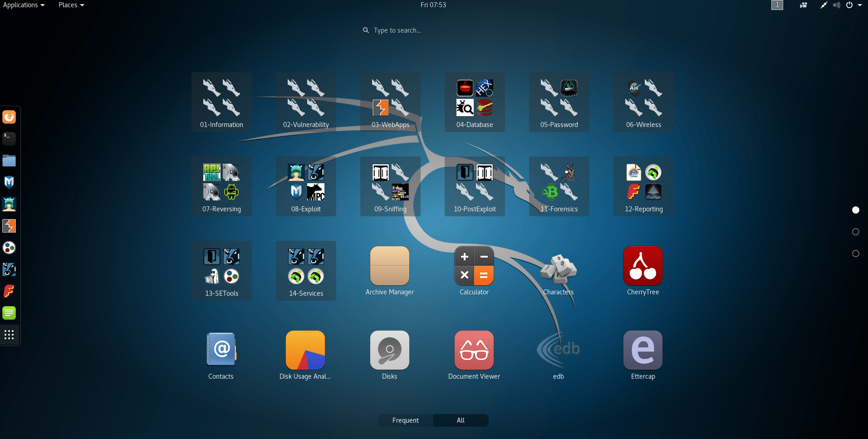Open Burp Suite from the dock
This screenshot has height=439, width=868.
[x=9, y=226]
